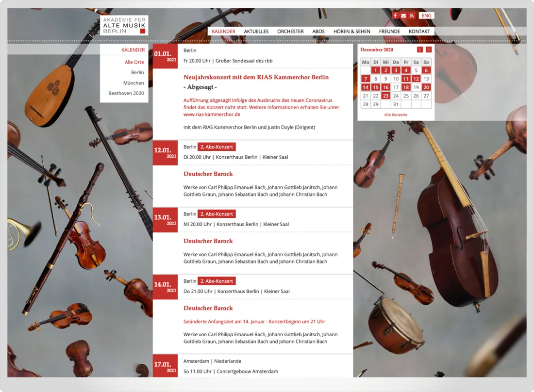Select December 23 in the calendar
The image size is (534, 392).
point(385,96)
